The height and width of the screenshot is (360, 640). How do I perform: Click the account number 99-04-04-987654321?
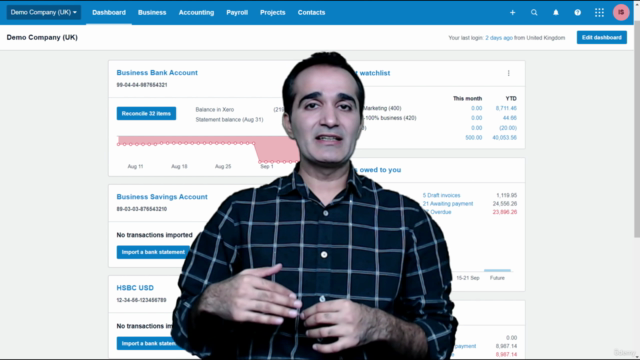pyautogui.click(x=142, y=85)
